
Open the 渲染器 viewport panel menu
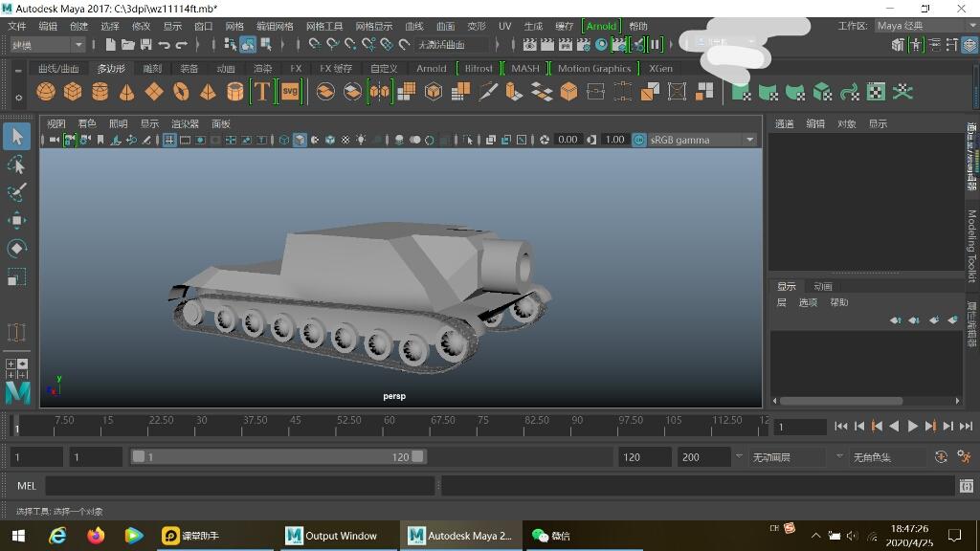[x=185, y=123]
